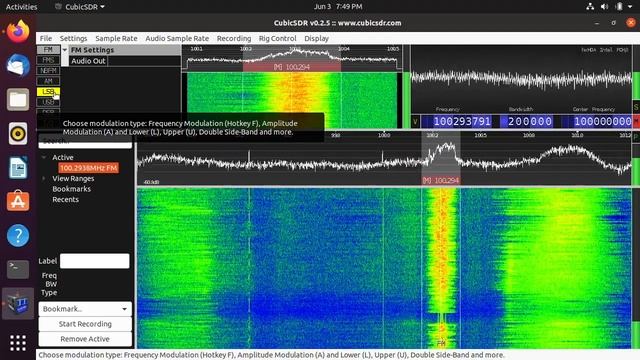Expand the View Ranges tree node
This screenshot has width=640, height=360.
pyautogui.click(x=44, y=178)
